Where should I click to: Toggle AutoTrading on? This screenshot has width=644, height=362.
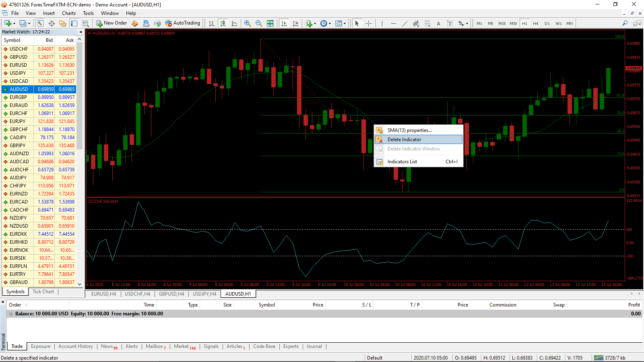pos(183,23)
